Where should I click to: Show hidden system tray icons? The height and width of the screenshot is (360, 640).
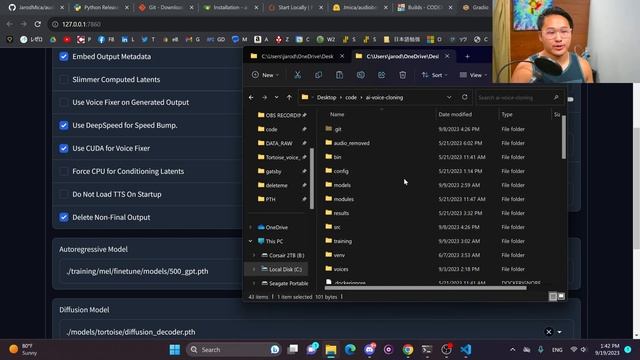(513, 349)
